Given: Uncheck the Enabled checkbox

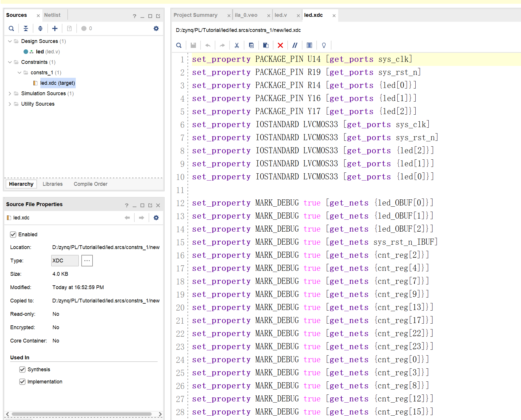Looking at the screenshot, I should click(x=13, y=234).
